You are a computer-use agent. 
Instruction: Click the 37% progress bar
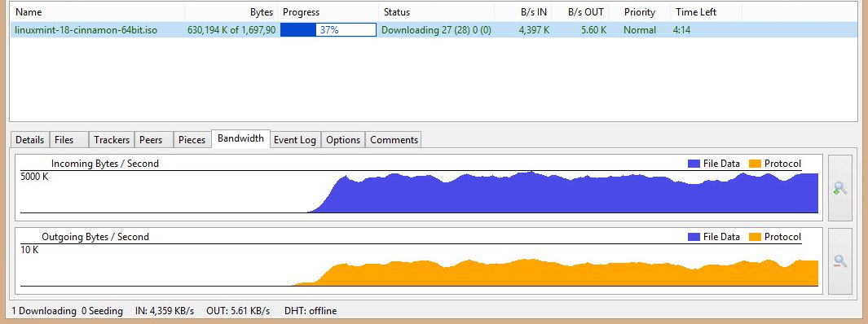coord(328,30)
